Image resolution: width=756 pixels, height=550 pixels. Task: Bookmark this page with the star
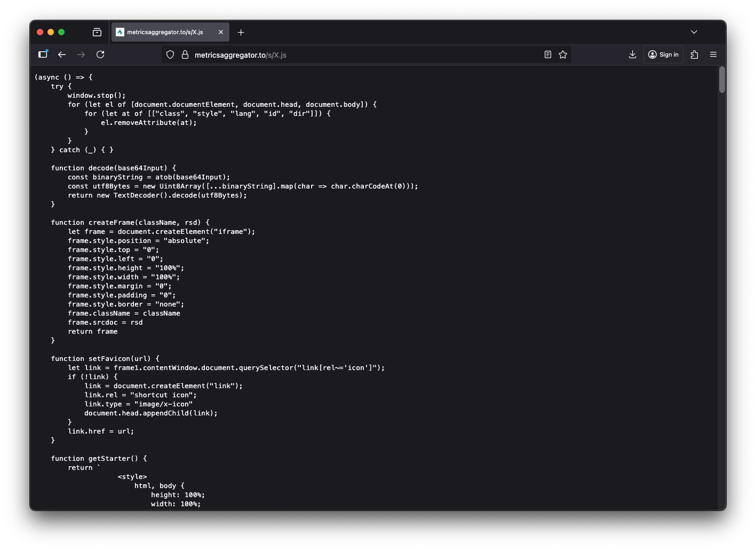(x=562, y=54)
